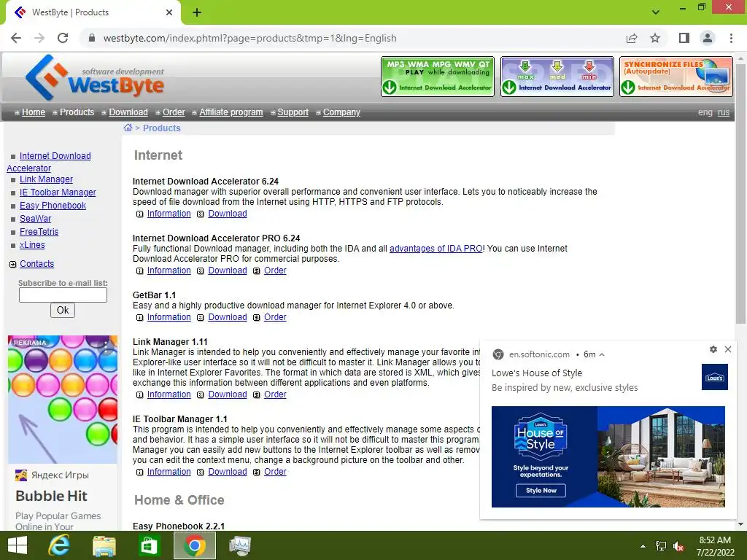
Task: Open SeaWar sidebar link
Action: [35, 219]
